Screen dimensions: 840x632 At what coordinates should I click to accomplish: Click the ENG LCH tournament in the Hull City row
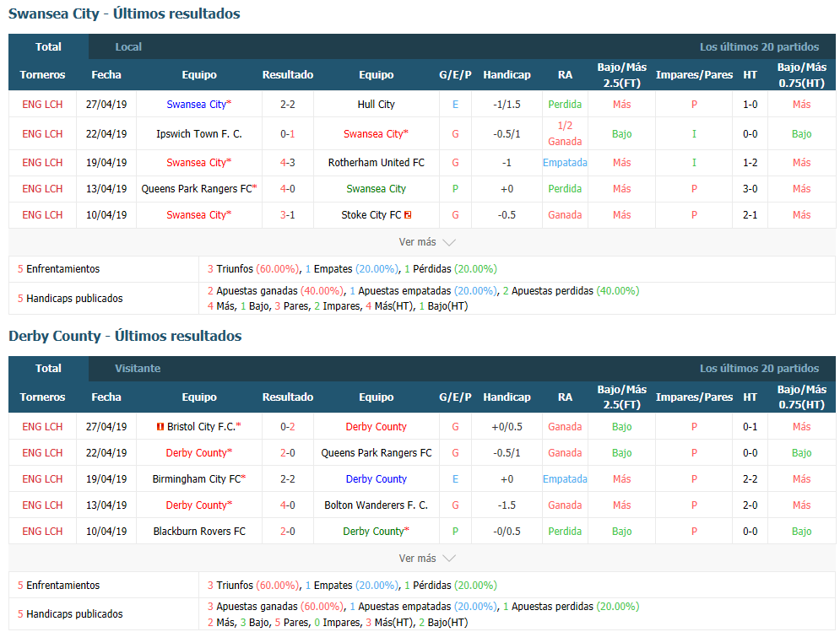tap(42, 105)
